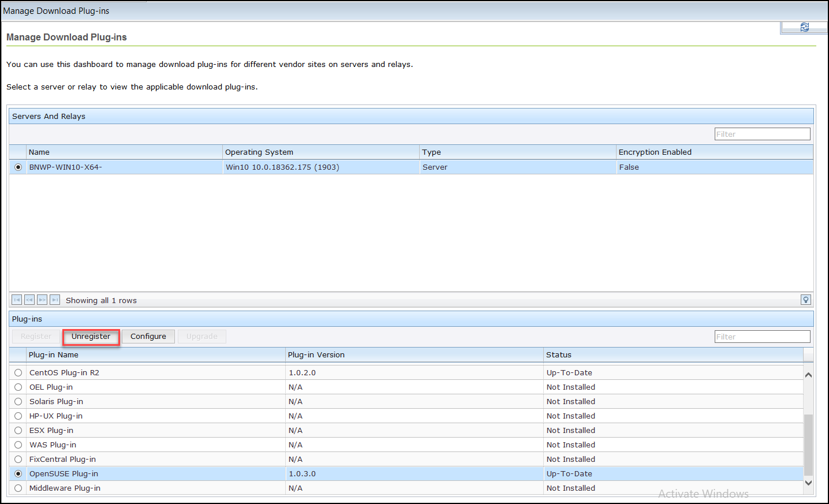Sort by the Operating System column header
The width and height of the screenshot is (829, 504).
pos(259,152)
